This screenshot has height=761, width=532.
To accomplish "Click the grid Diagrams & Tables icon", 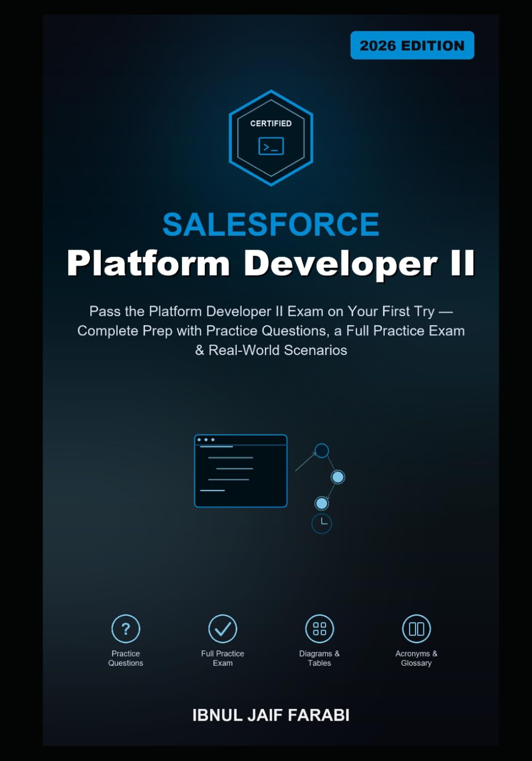I will [x=319, y=628].
